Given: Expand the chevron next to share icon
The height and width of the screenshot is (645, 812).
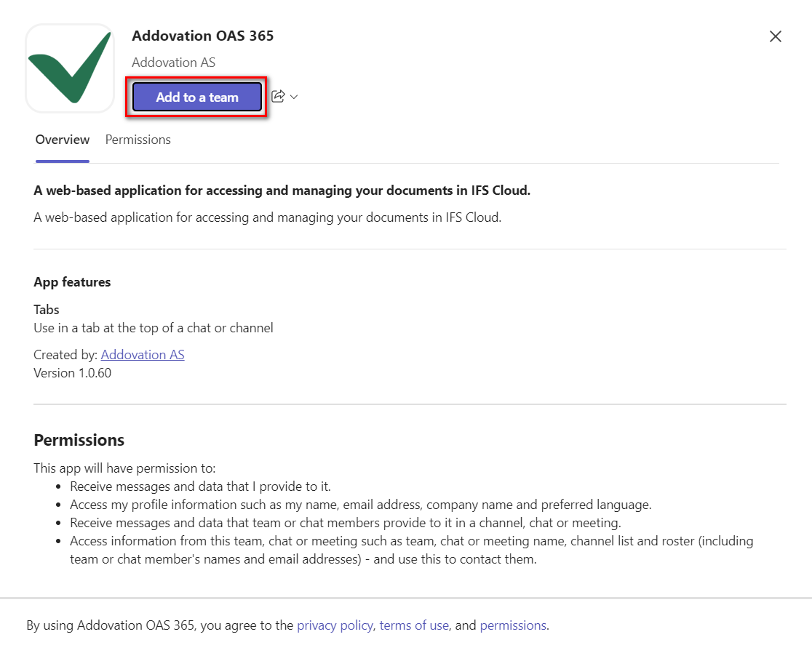Looking at the screenshot, I should coord(294,97).
